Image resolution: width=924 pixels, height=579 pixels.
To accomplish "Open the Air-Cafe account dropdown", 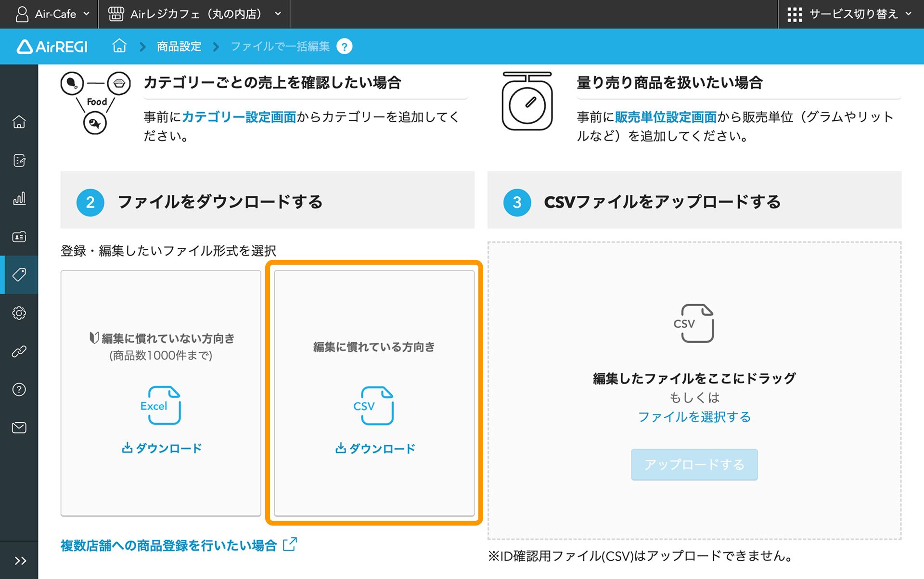I will pyautogui.click(x=52, y=14).
